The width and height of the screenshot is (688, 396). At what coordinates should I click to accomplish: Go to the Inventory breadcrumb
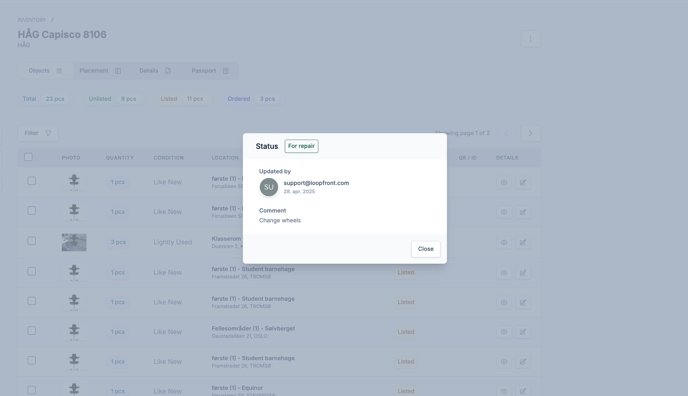tap(32, 20)
